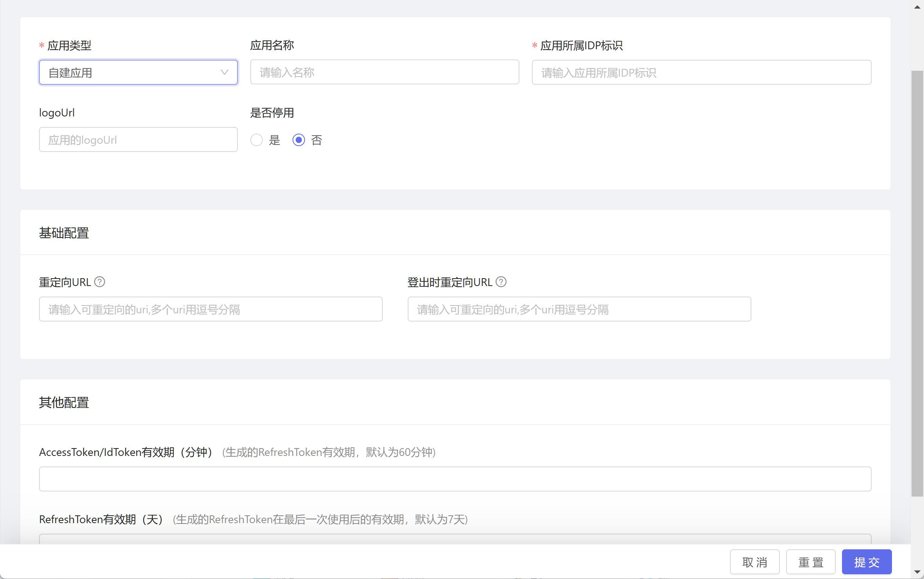Focus the 重定向URL uri input box
The width and height of the screenshot is (924, 579).
pyautogui.click(x=210, y=309)
